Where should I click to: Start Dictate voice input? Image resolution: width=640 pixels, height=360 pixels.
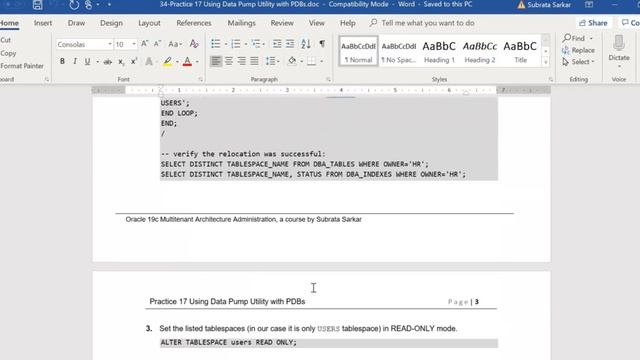point(619,49)
